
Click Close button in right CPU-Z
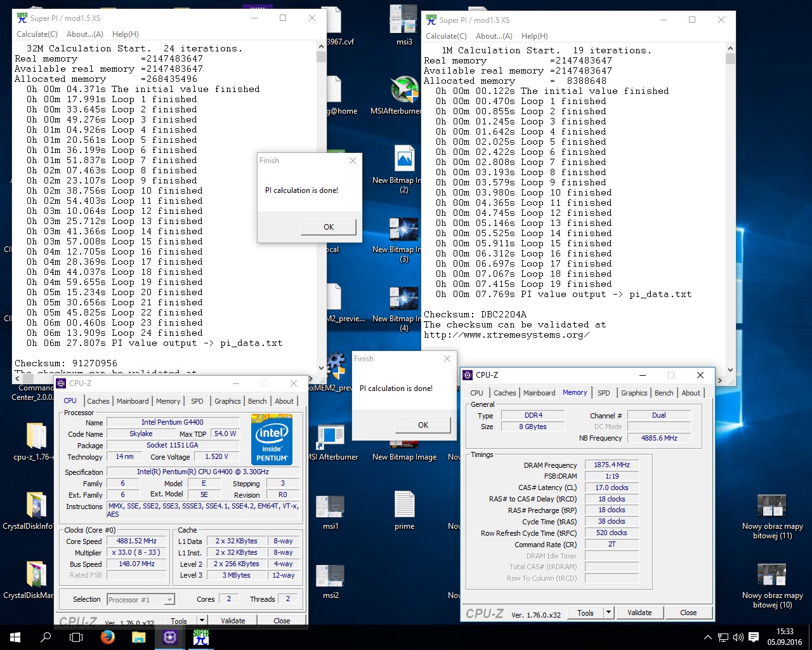click(688, 613)
